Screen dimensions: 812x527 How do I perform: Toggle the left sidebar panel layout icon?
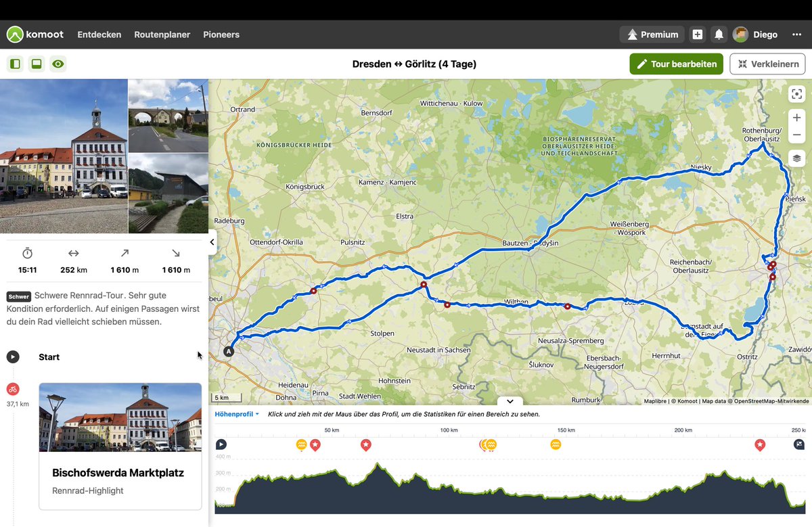pos(15,64)
